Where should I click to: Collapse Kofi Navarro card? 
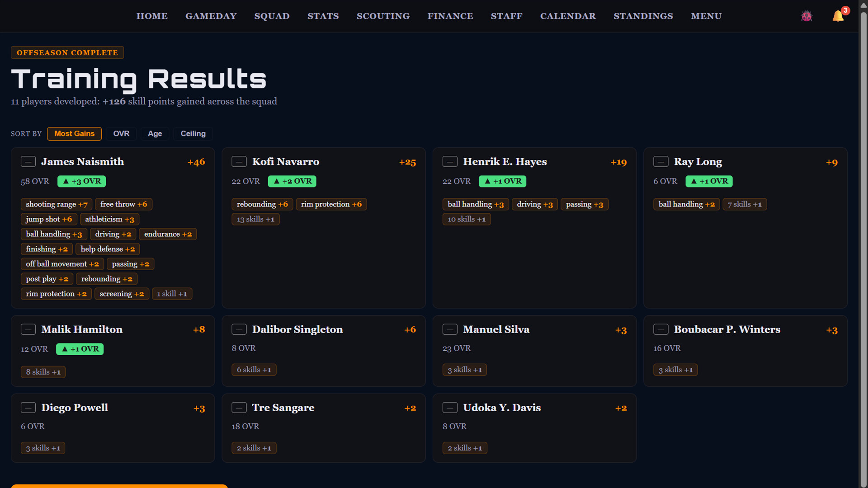pyautogui.click(x=239, y=161)
